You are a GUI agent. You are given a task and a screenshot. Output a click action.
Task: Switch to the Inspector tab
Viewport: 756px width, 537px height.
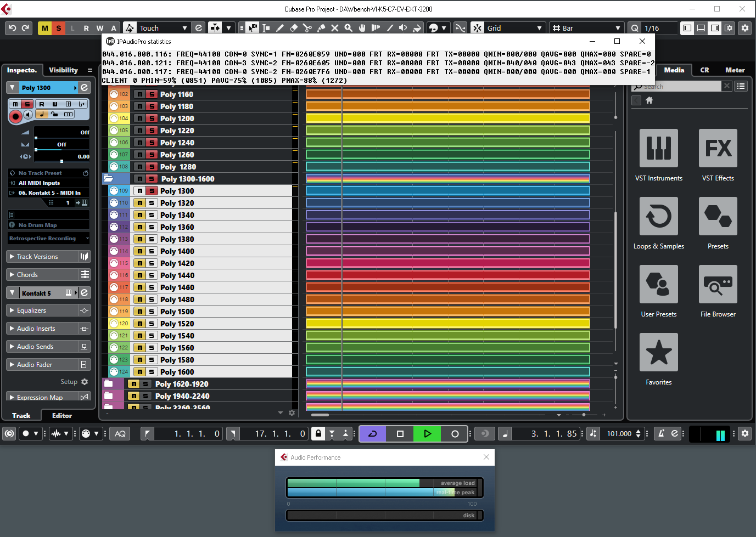pyautogui.click(x=22, y=70)
